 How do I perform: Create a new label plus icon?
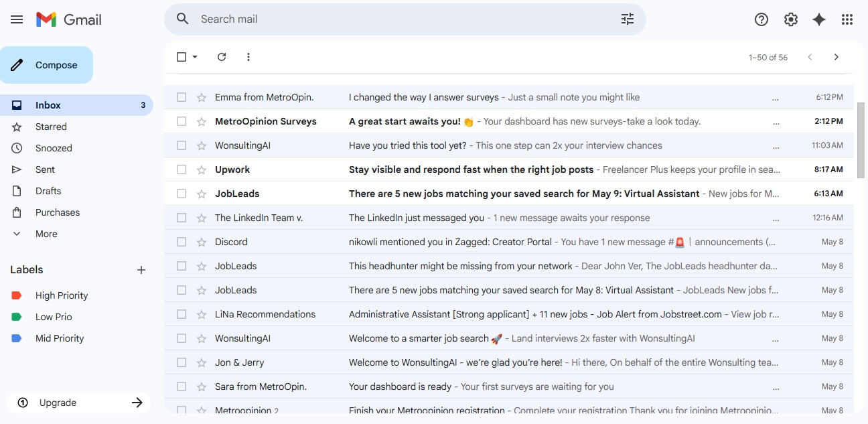tap(141, 270)
